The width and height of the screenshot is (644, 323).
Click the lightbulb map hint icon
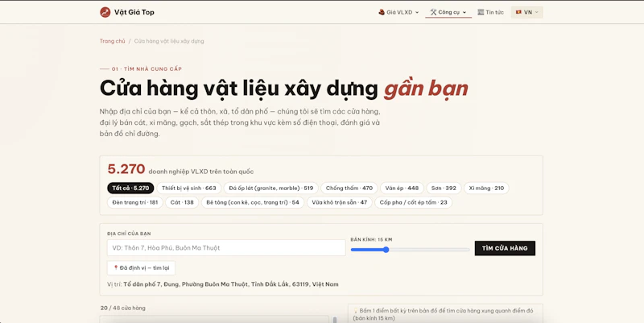tap(356, 311)
